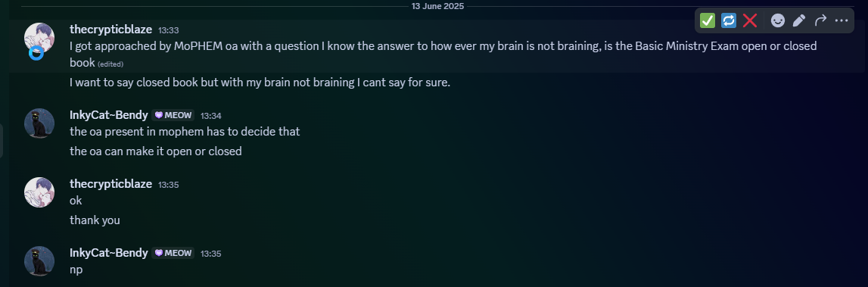Add the red X reaction
This screenshot has height=287, width=868.
[750, 20]
